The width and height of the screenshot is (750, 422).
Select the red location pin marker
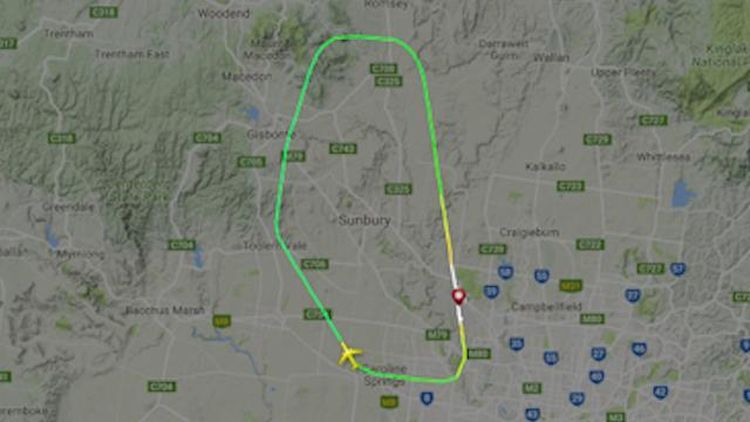(x=459, y=297)
